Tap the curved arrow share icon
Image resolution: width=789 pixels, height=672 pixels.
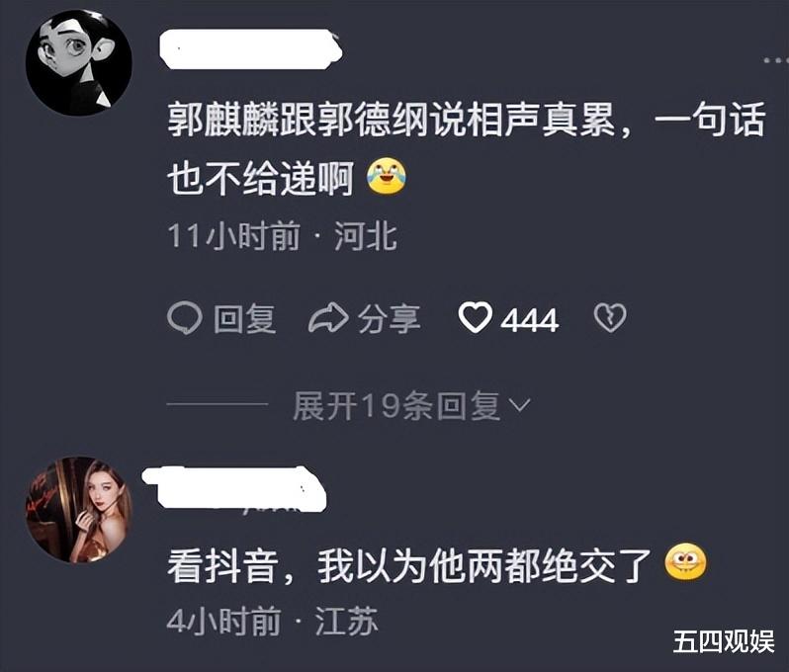click(x=328, y=318)
